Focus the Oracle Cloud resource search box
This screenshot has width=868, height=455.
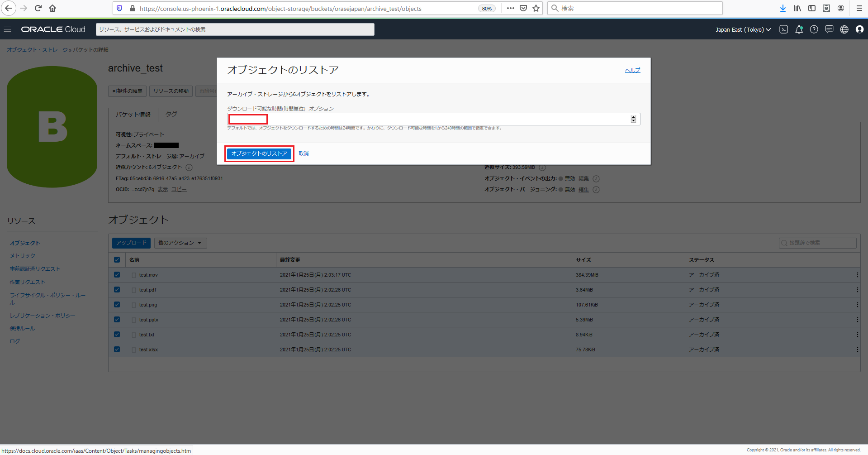[x=235, y=29]
